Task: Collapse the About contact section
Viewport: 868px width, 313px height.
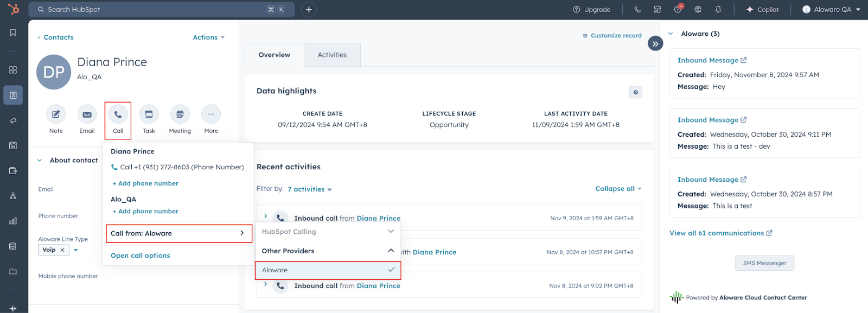Action: pyautogui.click(x=40, y=161)
